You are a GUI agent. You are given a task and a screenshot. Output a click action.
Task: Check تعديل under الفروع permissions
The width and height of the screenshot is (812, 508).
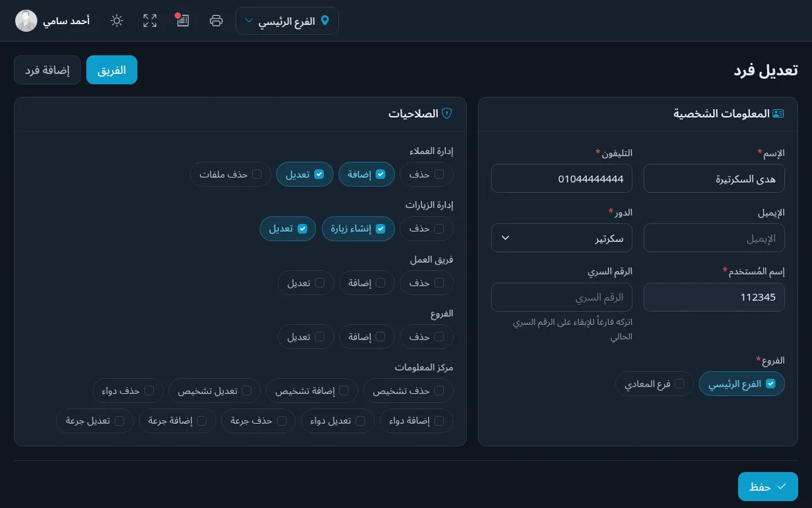[x=320, y=337]
